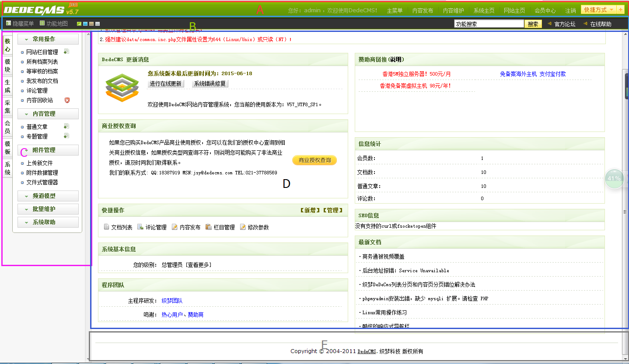Click the 修改参数 pencil icon
Image resolution: width=629 pixels, height=364 pixels.
pos(243,226)
